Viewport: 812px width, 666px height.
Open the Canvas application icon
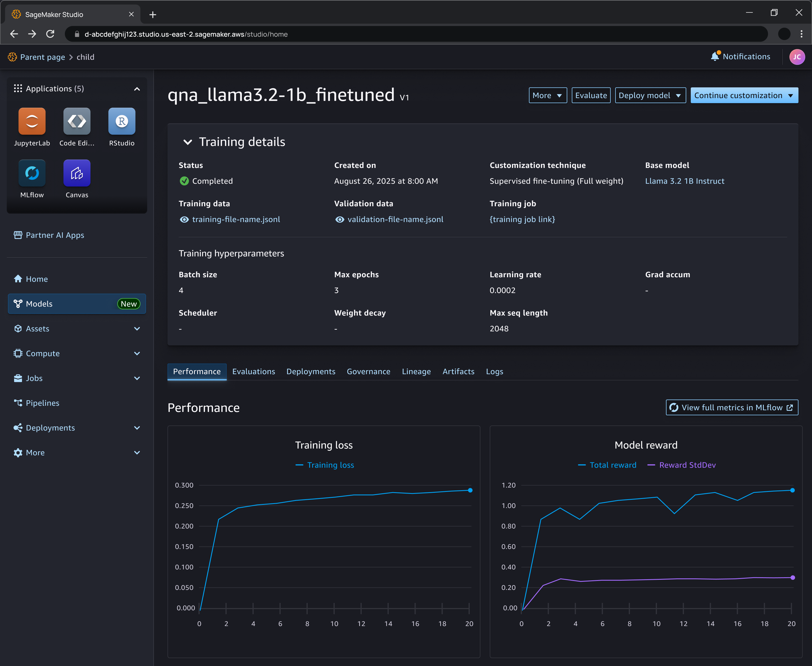[77, 173]
